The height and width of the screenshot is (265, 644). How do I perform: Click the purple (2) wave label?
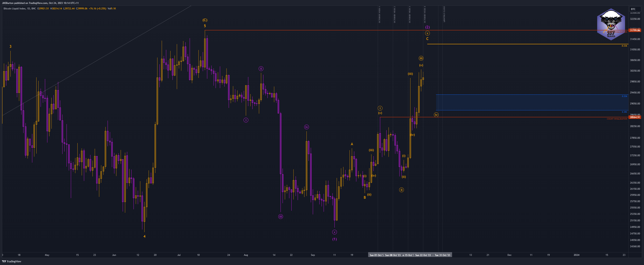coord(428,27)
